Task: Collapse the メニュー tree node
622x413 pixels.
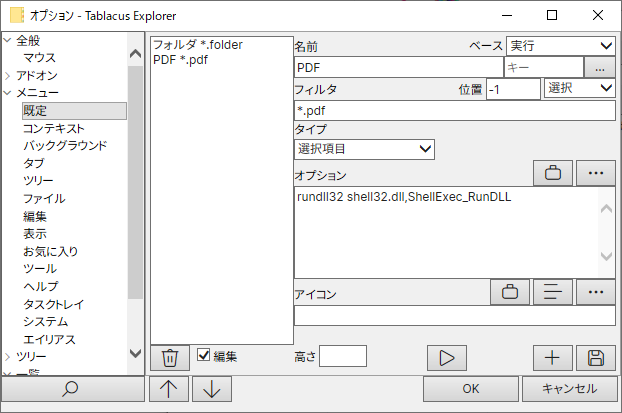Action: (8, 93)
